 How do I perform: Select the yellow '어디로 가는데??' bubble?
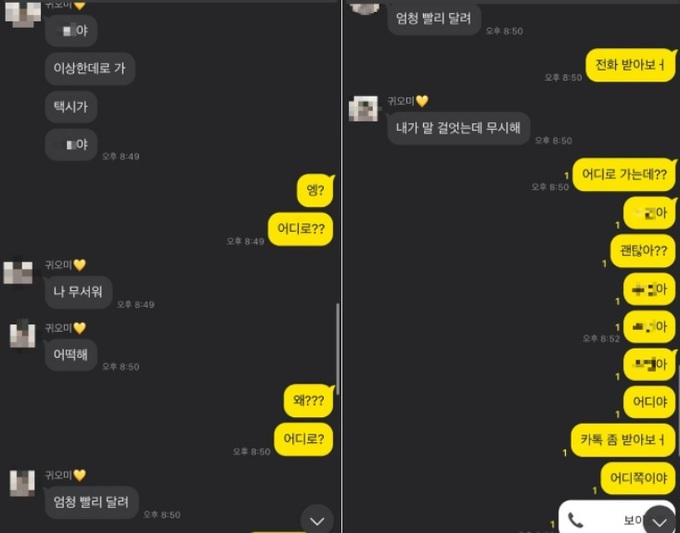coord(624,175)
